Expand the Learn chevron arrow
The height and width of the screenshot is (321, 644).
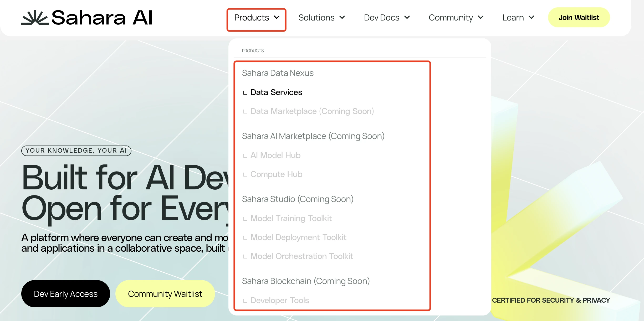coord(531,17)
